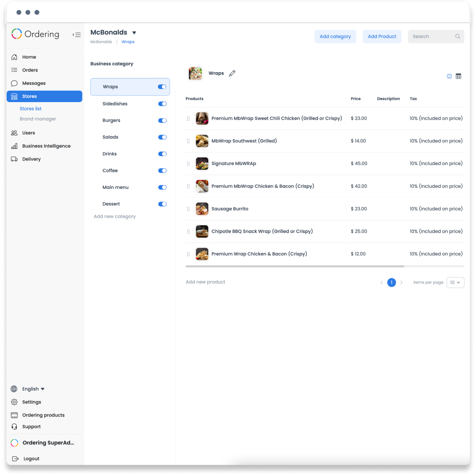The width and height of the screenshot is (476, 475).
Task: Click the Orders list icon
Action: (x=14, y=70)
